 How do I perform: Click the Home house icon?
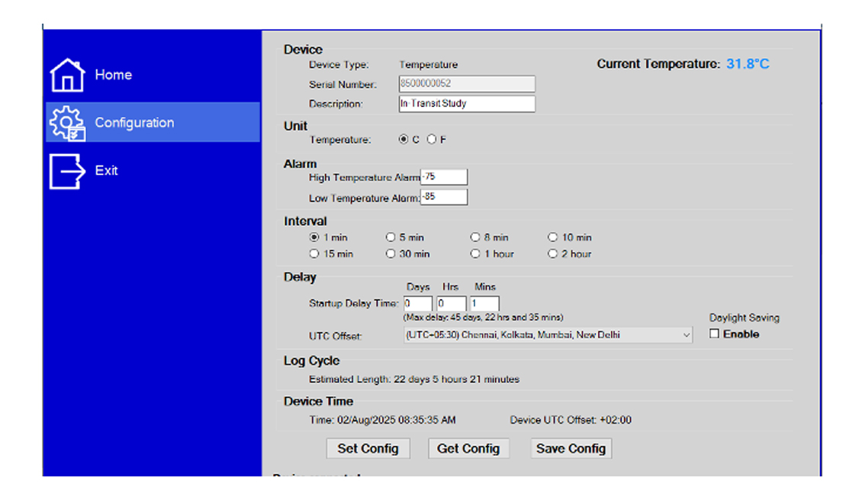click(x=67, y=76)
